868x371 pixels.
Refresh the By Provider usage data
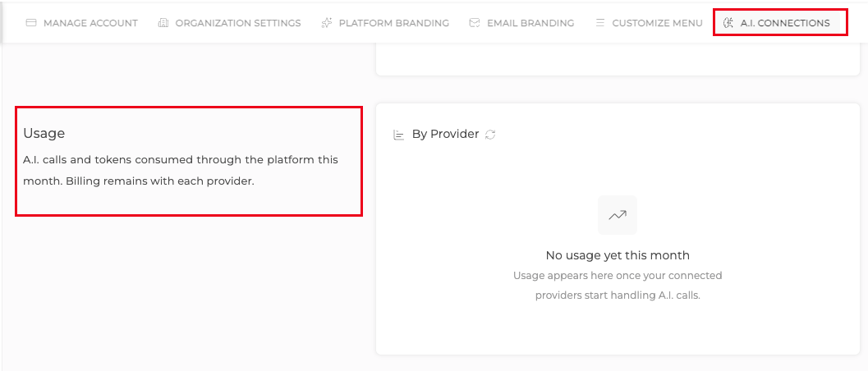pos(490,135)
